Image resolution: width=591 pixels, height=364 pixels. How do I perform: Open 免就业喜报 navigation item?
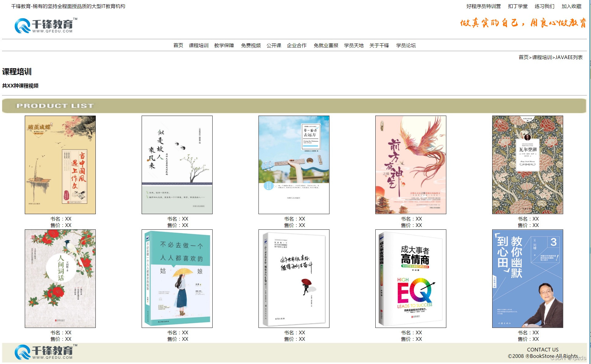326,45
